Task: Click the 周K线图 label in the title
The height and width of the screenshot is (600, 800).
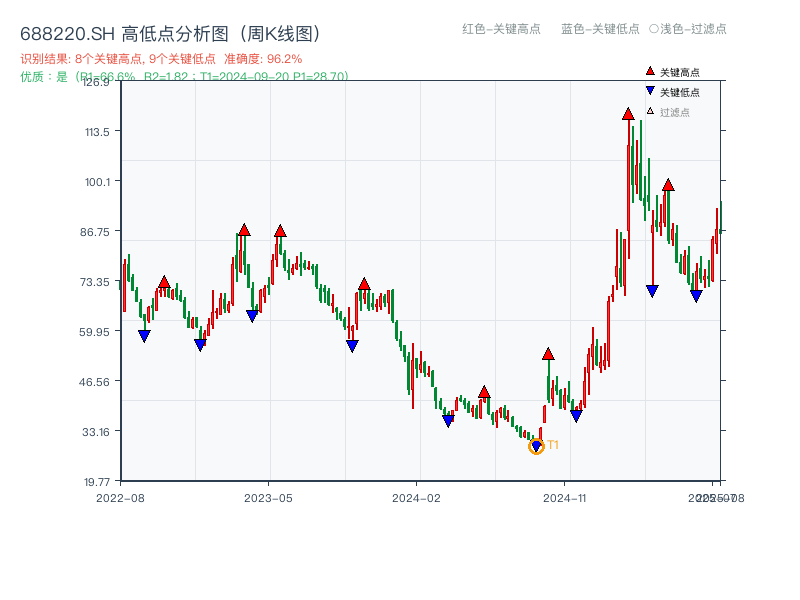Action: (280, 32)
